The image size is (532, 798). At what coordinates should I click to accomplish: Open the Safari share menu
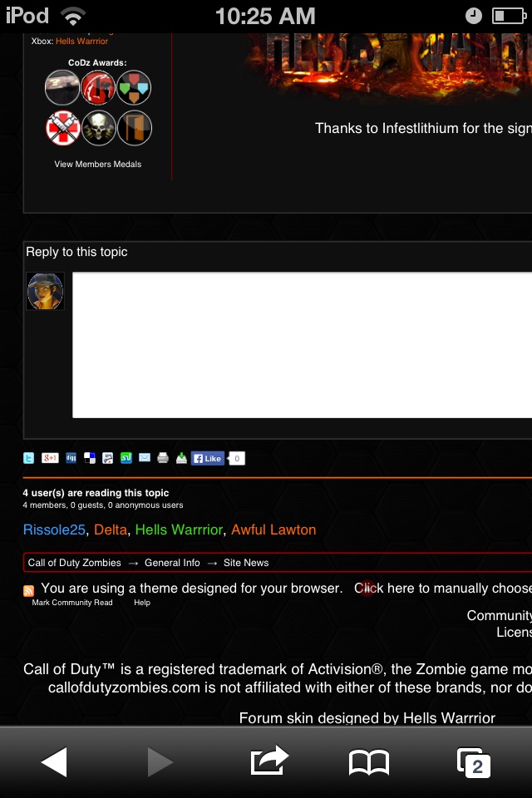point(269,761)
